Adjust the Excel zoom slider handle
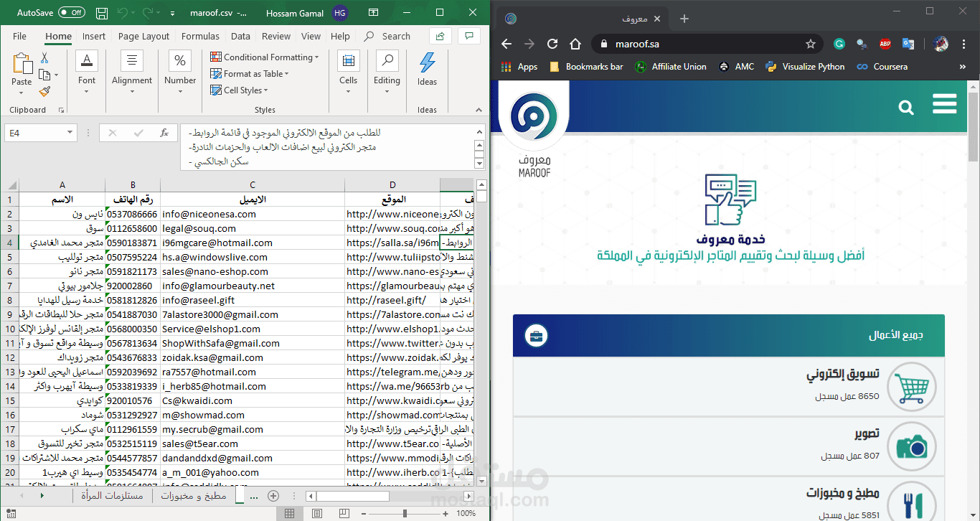Image resolution: width=980 pixels, height=521 pixels. tap(405, 514)
